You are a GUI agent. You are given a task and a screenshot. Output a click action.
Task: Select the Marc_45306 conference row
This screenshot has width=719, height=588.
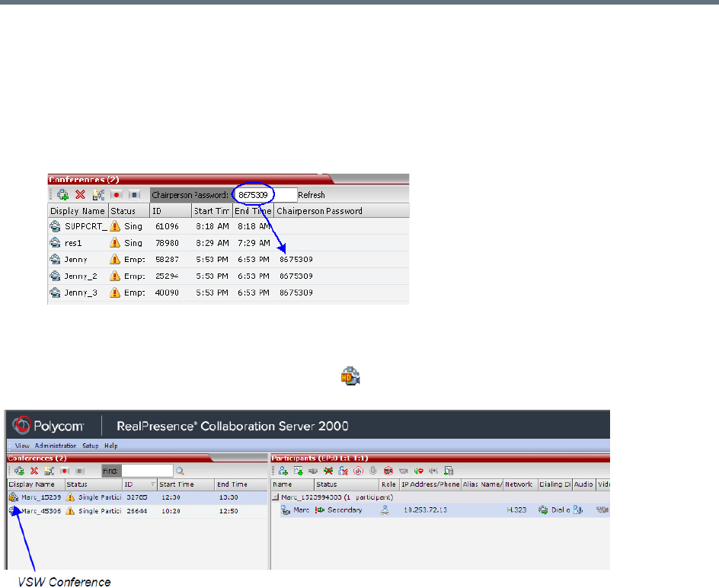pos(138,511)
